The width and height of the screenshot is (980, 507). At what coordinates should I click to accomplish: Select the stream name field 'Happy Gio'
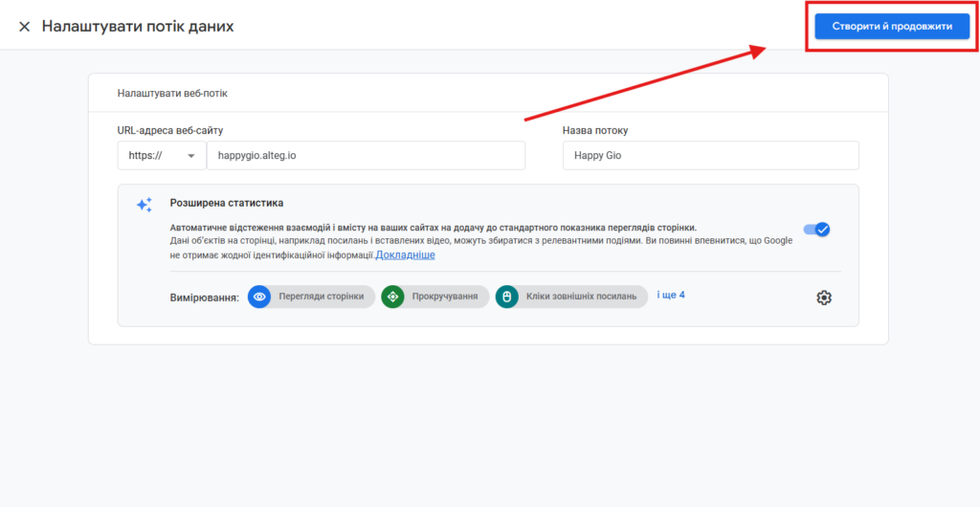[710, 156]
